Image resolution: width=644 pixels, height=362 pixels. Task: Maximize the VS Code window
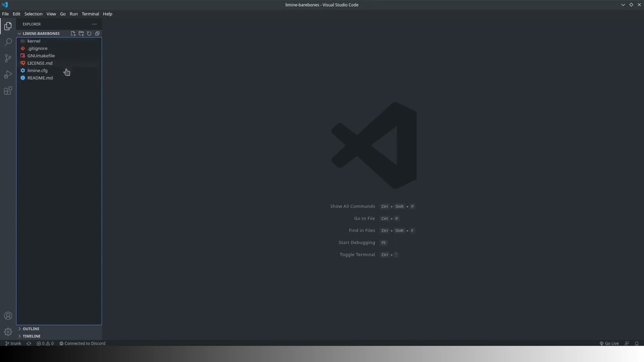pyautogui.click(x=631, y=5)
